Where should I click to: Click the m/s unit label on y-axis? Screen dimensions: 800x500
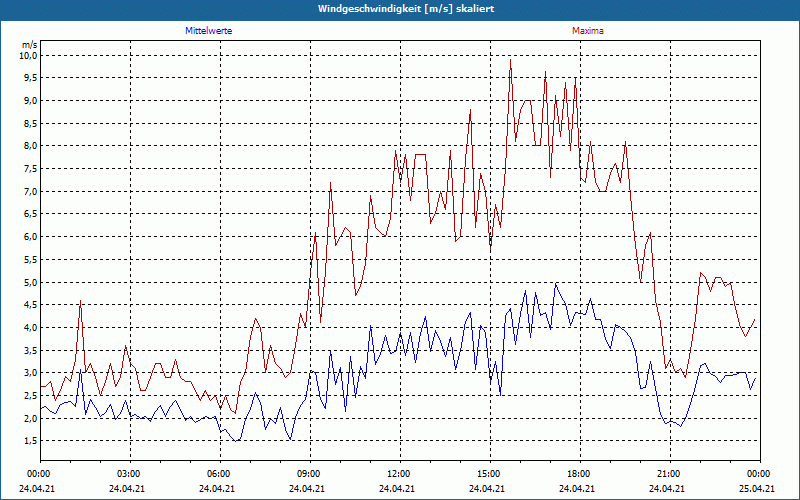pyautogui.click(x=30, y=45)
